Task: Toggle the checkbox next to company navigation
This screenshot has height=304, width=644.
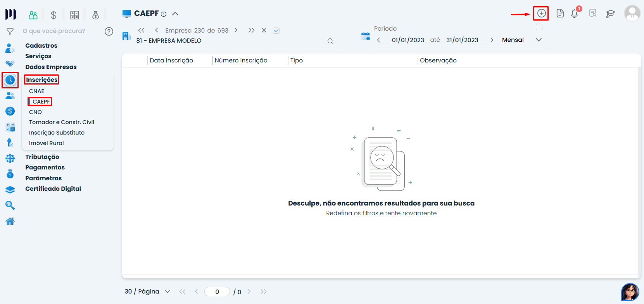Action: (x=276, y=31)
